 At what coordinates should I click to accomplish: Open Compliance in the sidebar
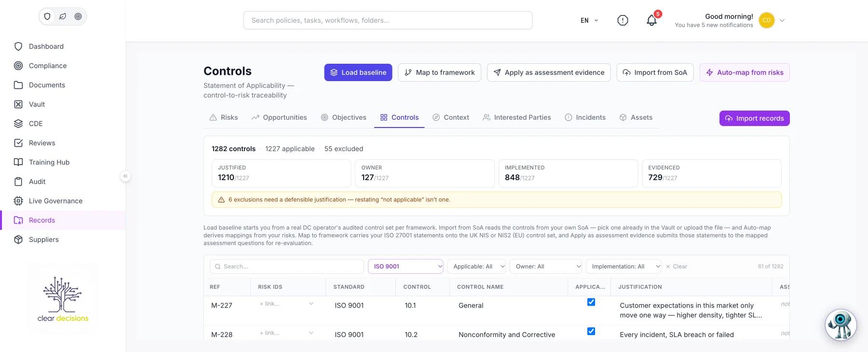click(x=63, y=66)
